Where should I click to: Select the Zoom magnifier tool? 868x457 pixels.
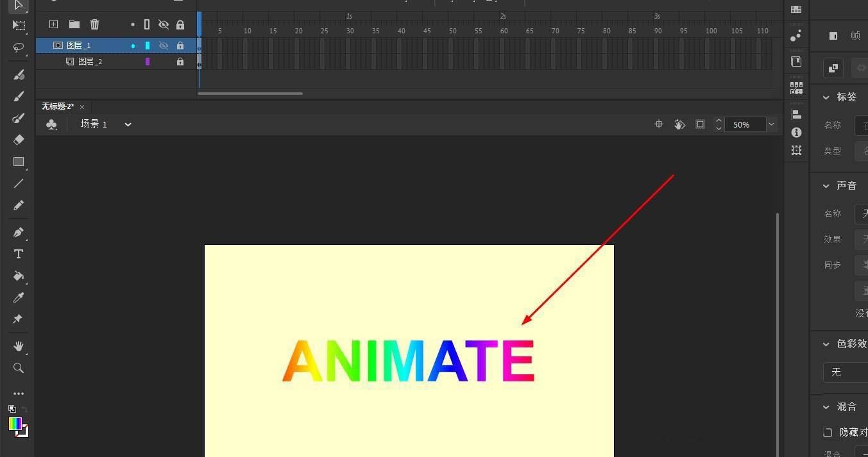(19, 368)
